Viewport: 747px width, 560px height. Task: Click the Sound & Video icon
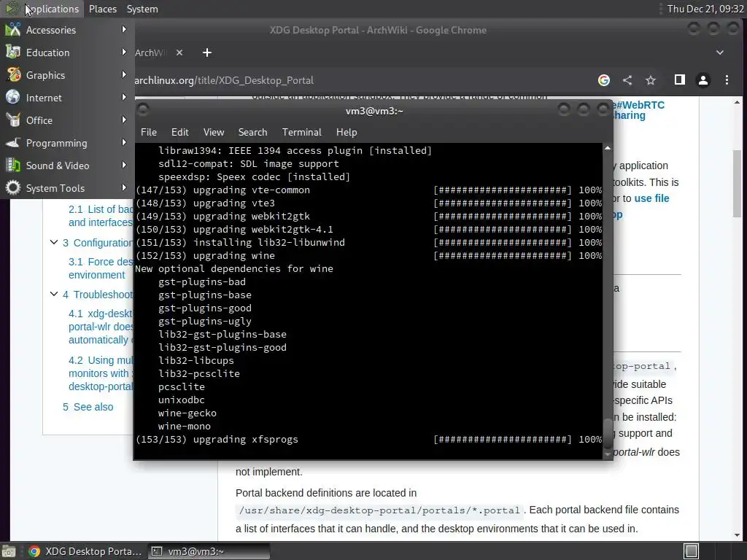click(x=13, y=166)
